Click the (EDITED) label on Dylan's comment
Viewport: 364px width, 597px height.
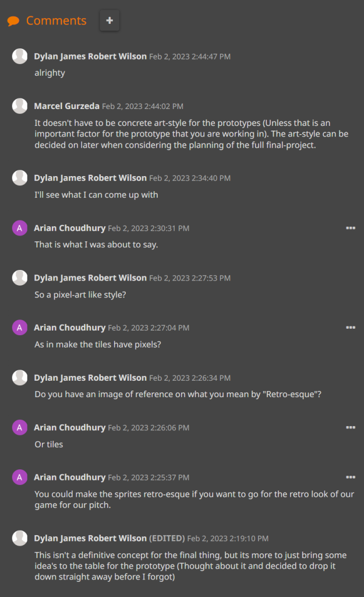click(x=167, y=538)
